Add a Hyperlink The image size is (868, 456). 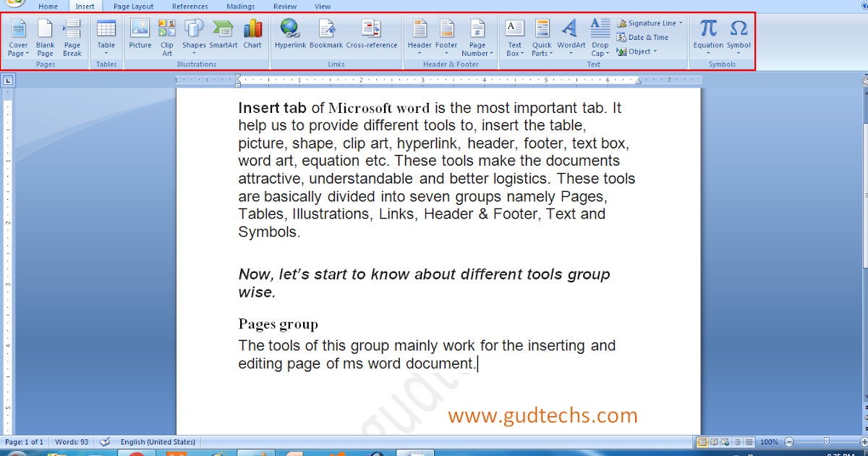(x=289, y=36)
